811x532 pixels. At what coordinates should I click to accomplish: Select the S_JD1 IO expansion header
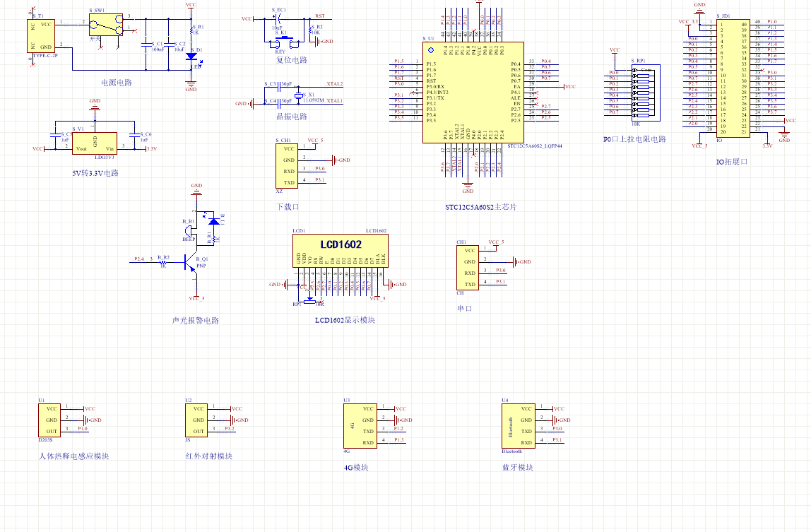(733, 78)
